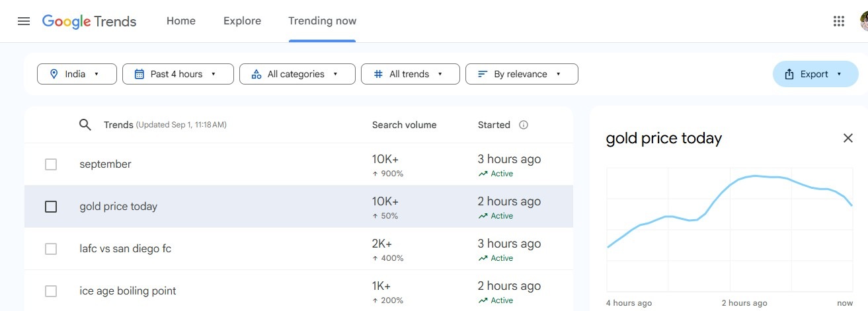Go to the Explore tab

tap(242, 21)
